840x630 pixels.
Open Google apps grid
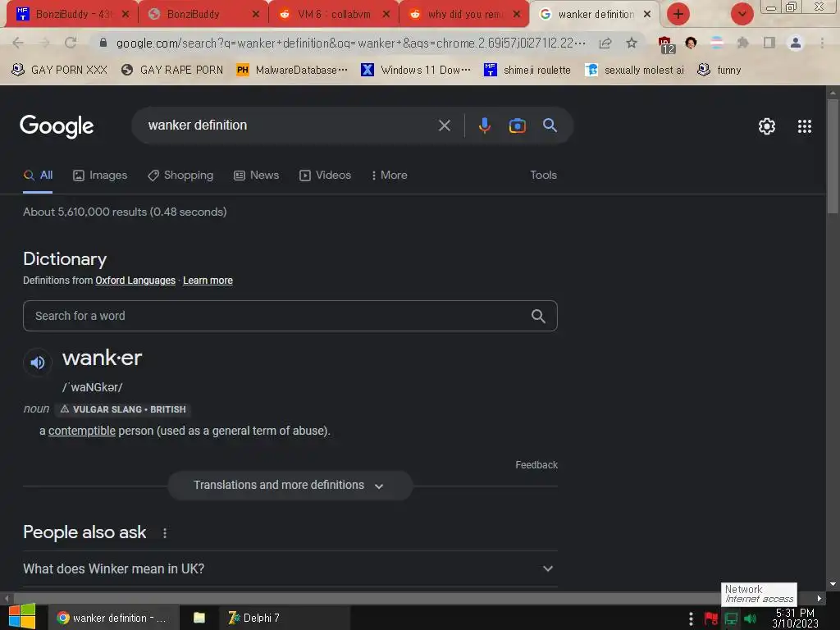pyautogui.click(x=804, y=126)
